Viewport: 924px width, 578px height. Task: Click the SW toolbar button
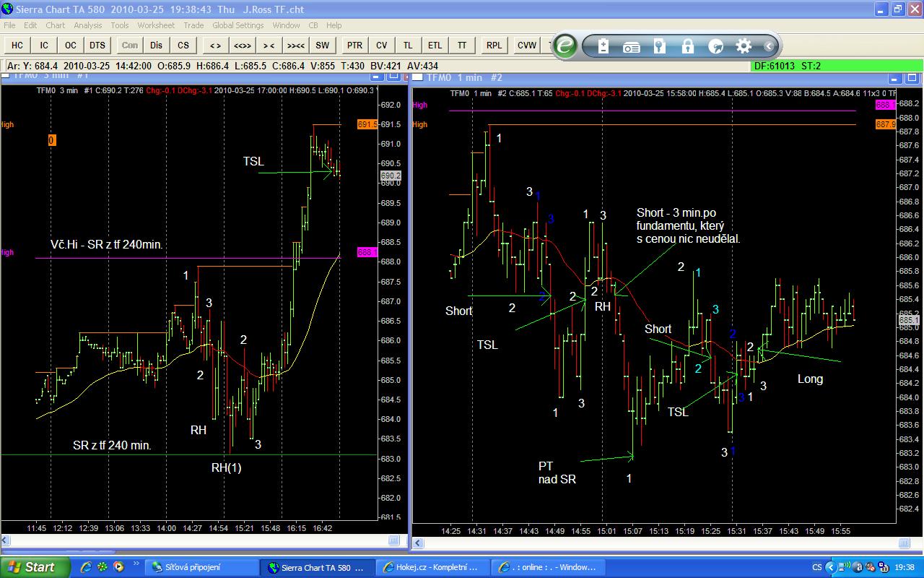(322, 45)
